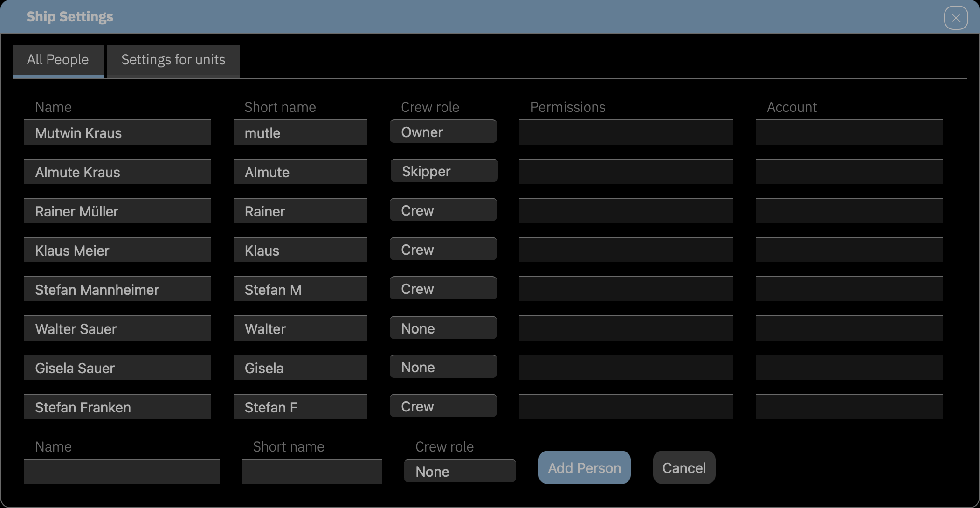Image resolution: width=980 pixels, height=508 pixels.
Task: Close the Ship Settings dialog
Action: pos(956,18)
